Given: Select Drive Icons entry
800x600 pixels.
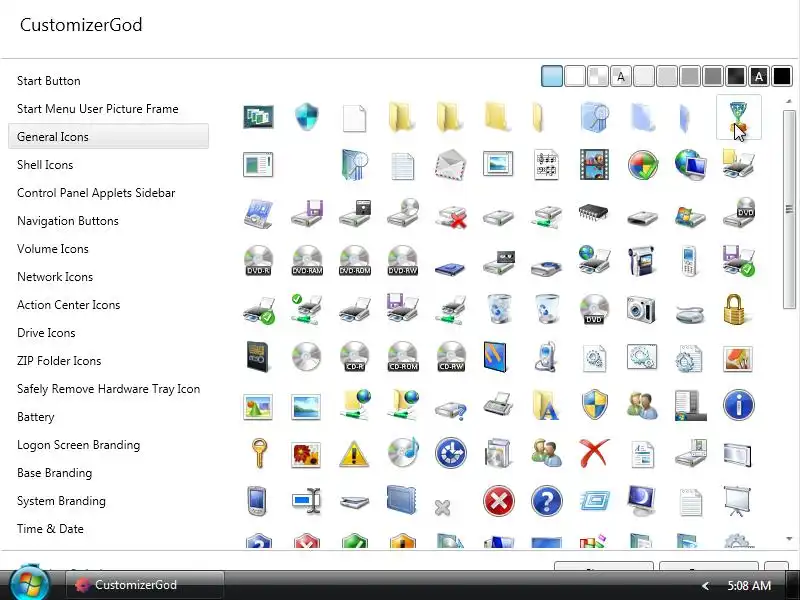Looking at the screenshot, I should click(x=46, y=333).
